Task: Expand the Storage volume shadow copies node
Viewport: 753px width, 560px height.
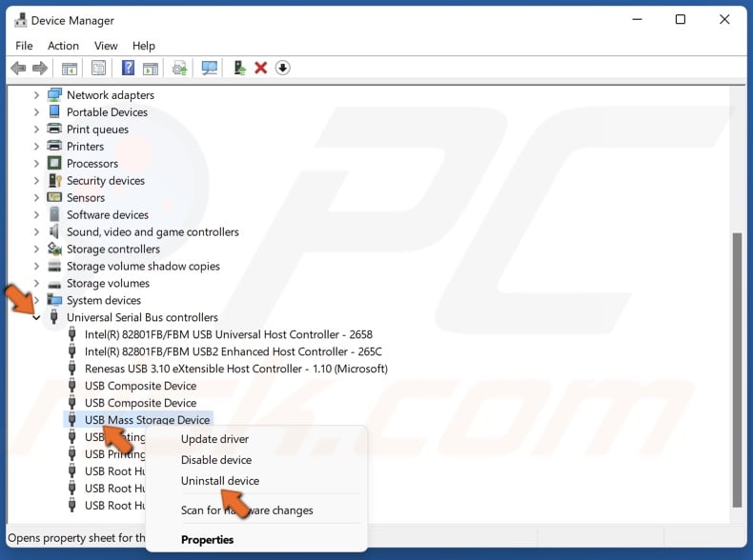Action: [x=36, y=266]
